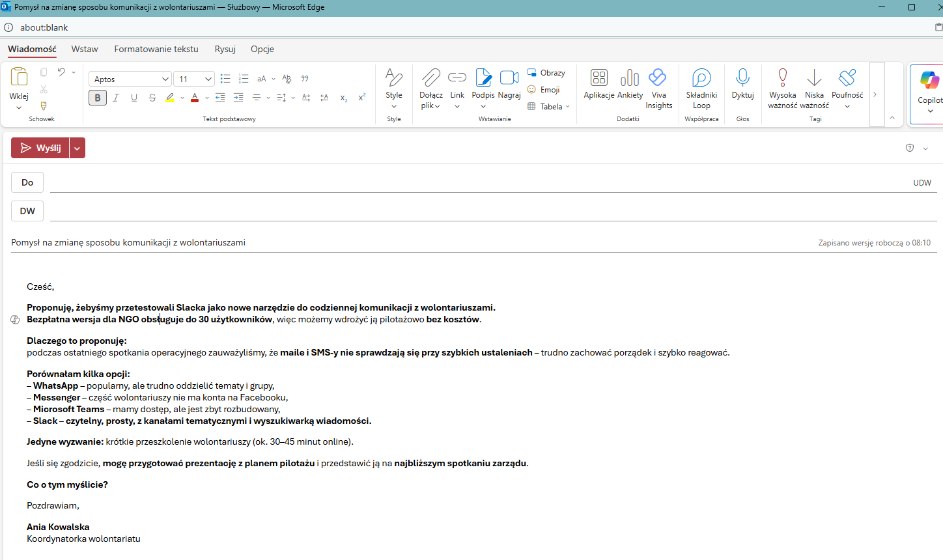
Task: Toggle underline formatting
Action: pos(134,98)
